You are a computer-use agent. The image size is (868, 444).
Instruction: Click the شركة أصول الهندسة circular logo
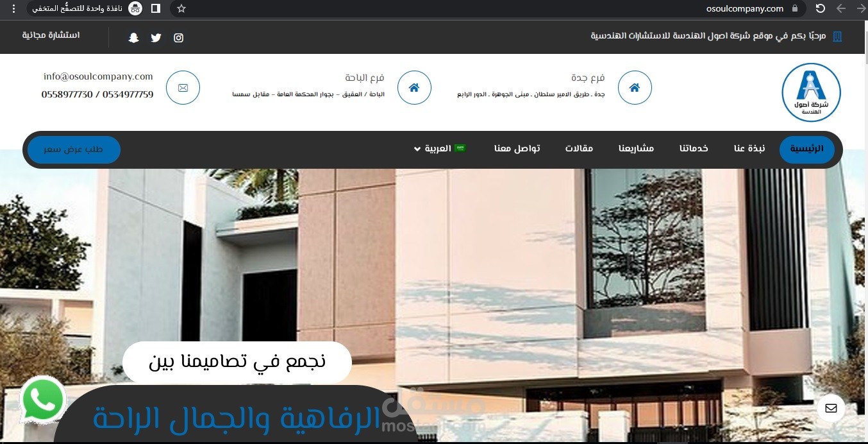click(x=811, y=92)
